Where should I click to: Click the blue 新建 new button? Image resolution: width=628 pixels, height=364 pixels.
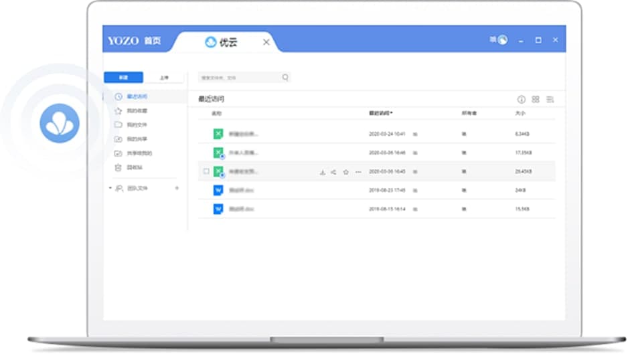(123, 78)
